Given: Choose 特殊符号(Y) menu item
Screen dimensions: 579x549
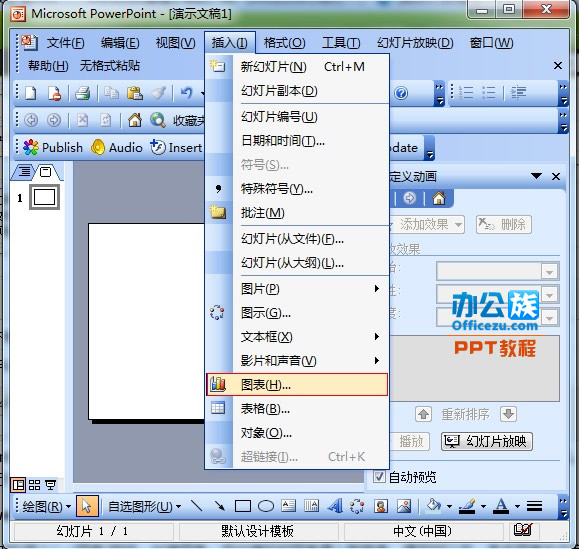Looking at the screenshot, I should coord(297,189).
